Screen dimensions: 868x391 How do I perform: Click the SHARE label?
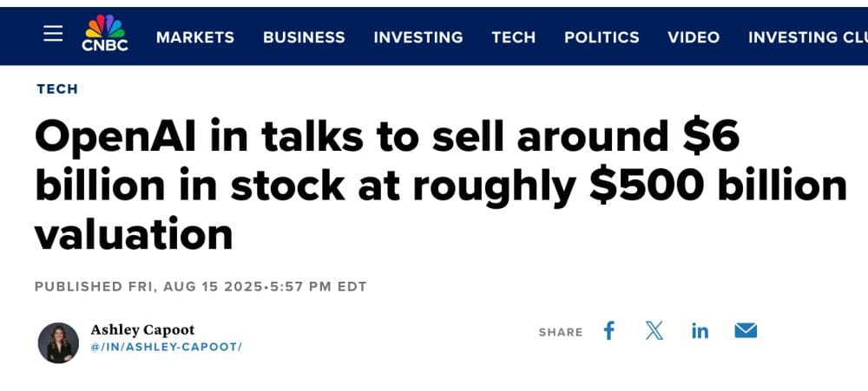tap(561, 332)
